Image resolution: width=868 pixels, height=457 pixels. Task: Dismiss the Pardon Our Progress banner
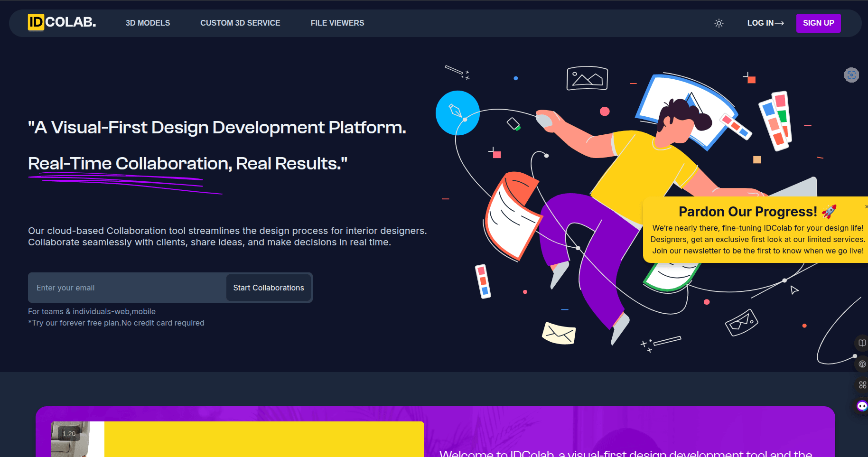[866, 206]
